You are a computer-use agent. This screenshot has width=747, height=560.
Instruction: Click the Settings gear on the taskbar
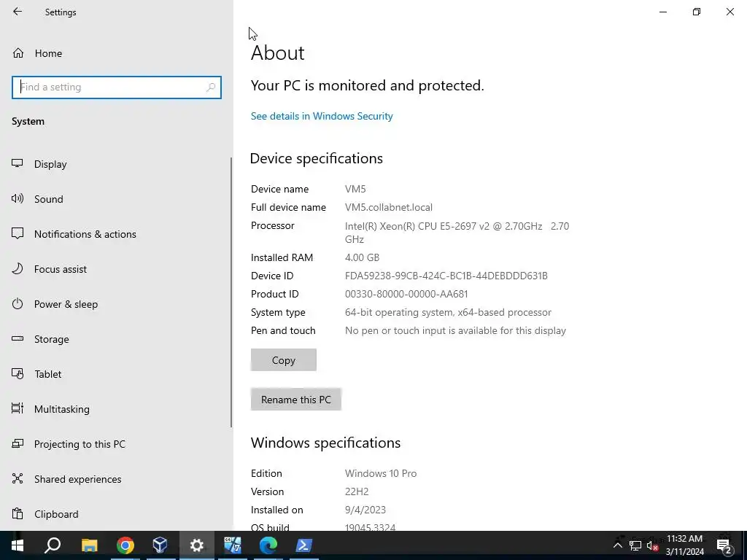point(196,545)
